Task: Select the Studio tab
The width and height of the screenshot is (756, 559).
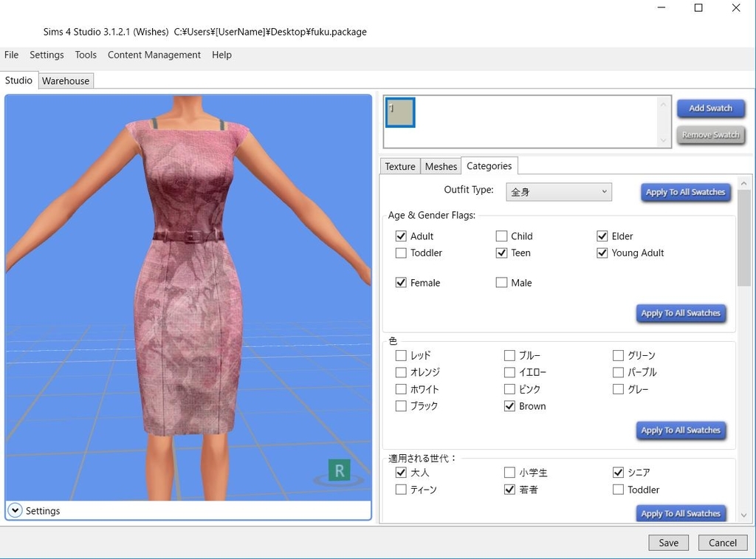Action: pyautogui.click(x=18, y=80)
